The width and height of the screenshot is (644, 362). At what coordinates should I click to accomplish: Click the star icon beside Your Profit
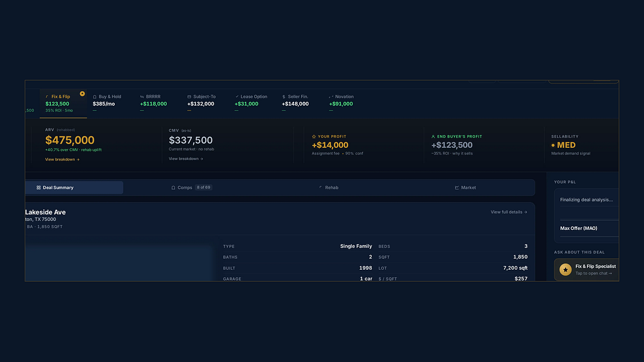point(314,137)
